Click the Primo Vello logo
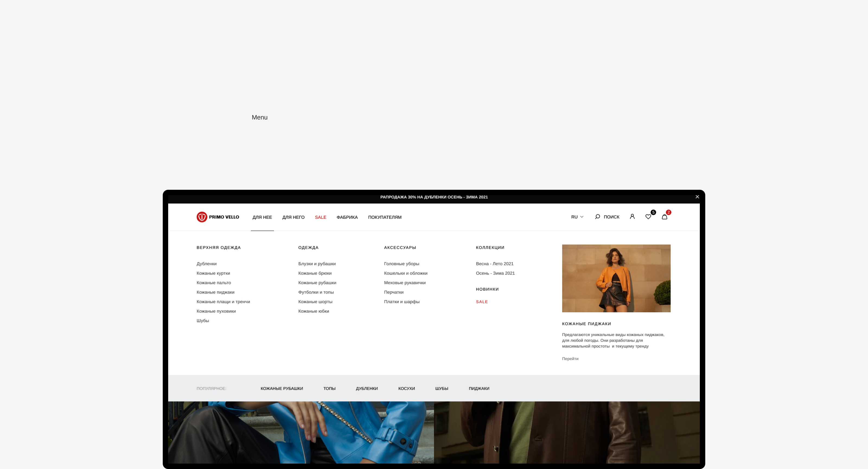The height and width of the screenshot is (469, 868). (x=218, y=217)
